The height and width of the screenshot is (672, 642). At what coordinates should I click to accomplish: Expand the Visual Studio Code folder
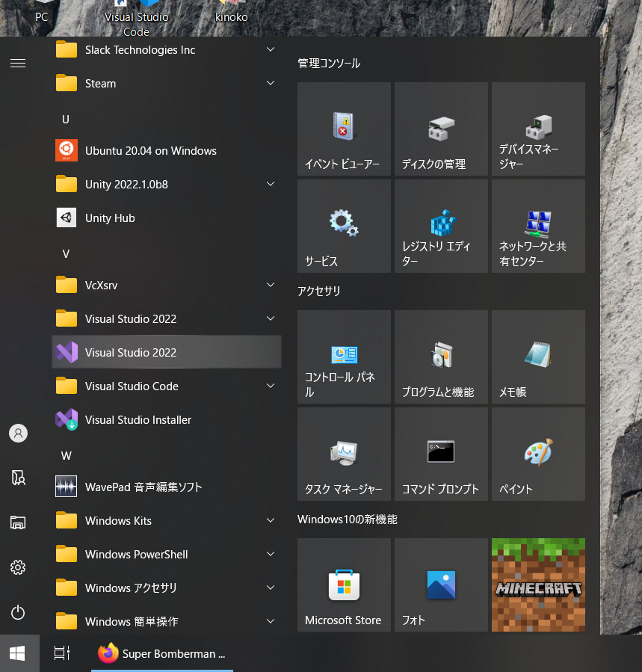(166, 386)
